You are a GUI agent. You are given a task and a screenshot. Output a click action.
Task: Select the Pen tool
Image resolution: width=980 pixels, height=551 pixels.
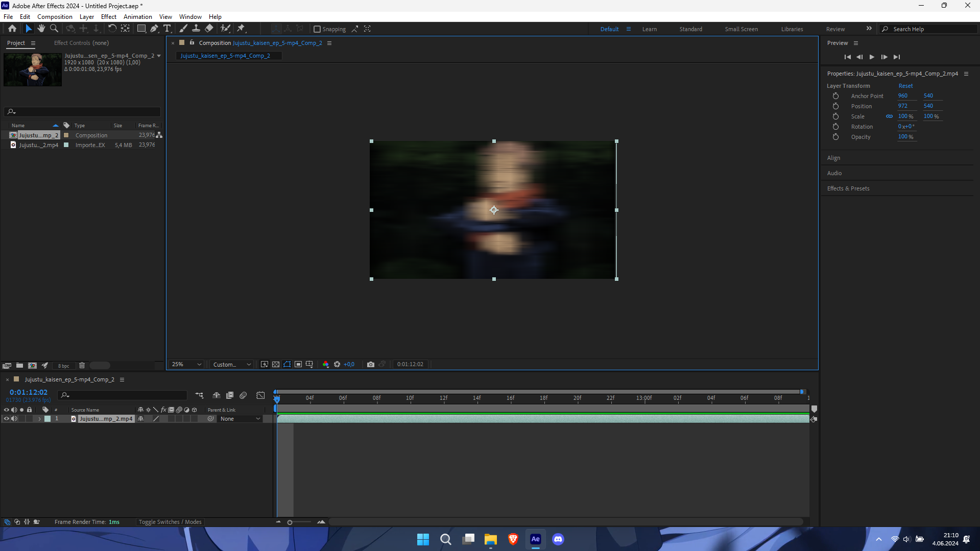[154, 29]
